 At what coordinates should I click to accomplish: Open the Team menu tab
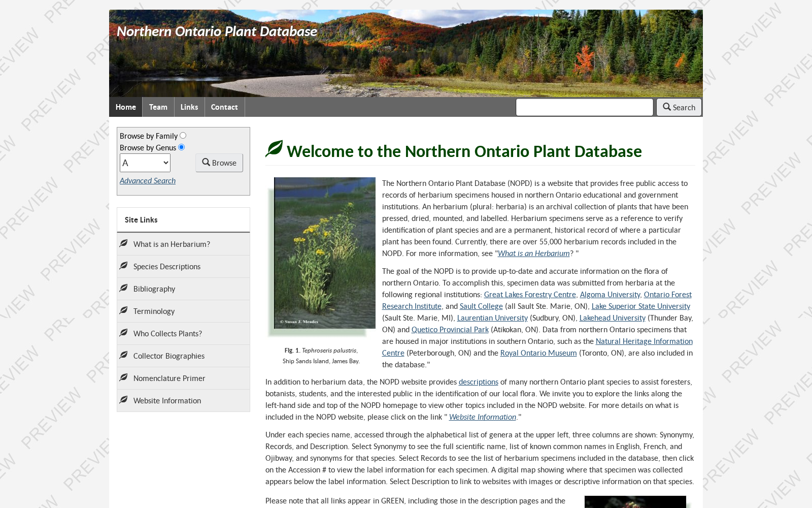tap(158, 107)
